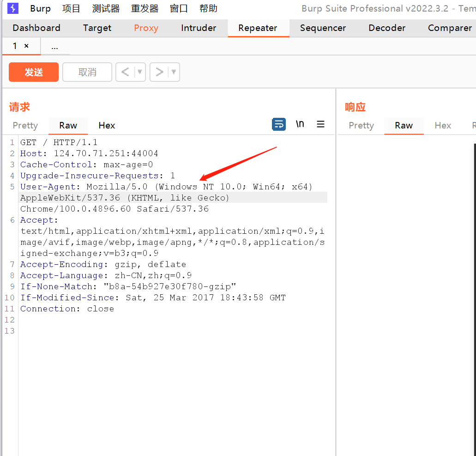Click the Accept header name
This screenshot has width=476, height=456.
pyautogui.click(x=37, y=220)
